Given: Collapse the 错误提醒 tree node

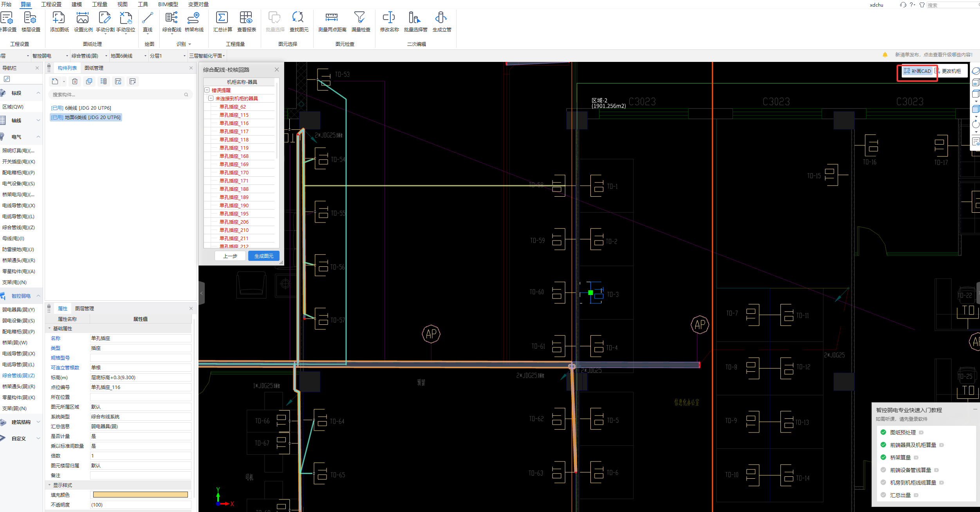Looking at the screenshot, I should tap(207, 90).
